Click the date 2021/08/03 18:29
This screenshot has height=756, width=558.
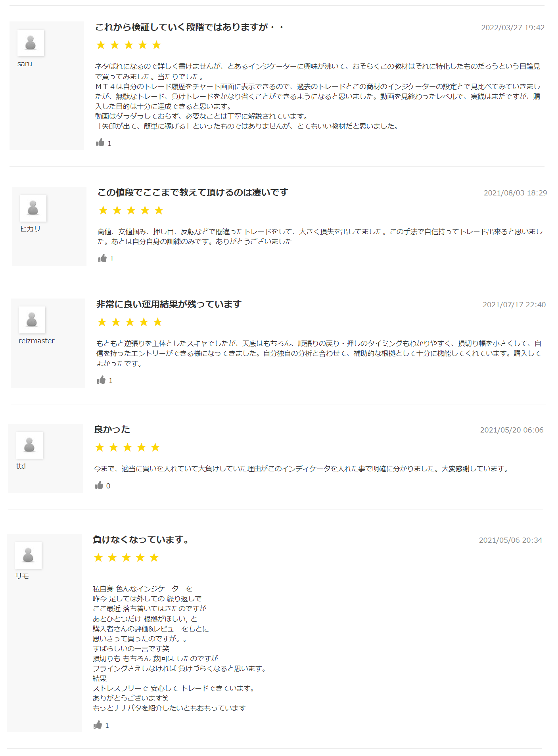tap(515, 193)
